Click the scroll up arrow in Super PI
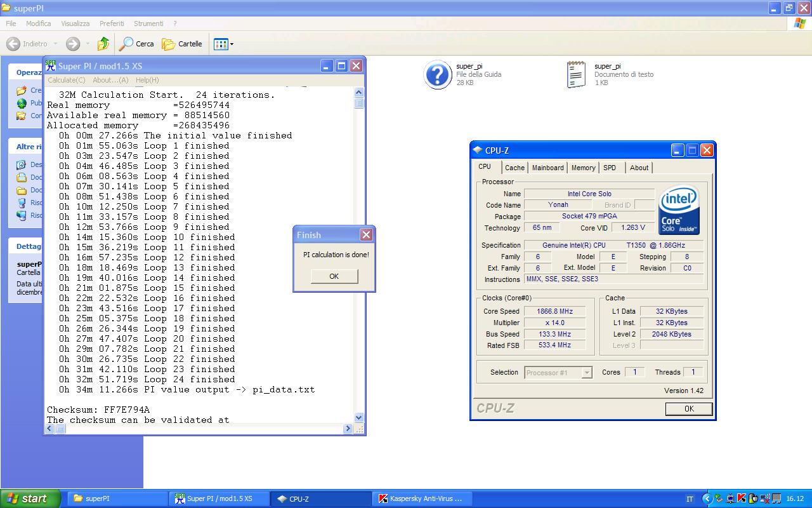The image size is (812, 508). click(x=359, y=93)
